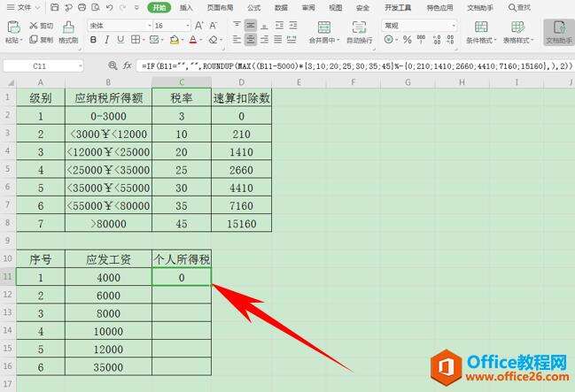This screenshot has height=392, width=575.
Task: Toggle bold formatting
Action: (93, 40)
